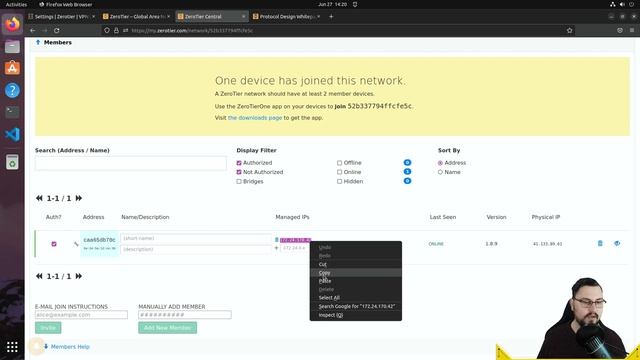This screenshot has height=360, width=640.
Task: Focus the short name field
Action: click(196, 238)
